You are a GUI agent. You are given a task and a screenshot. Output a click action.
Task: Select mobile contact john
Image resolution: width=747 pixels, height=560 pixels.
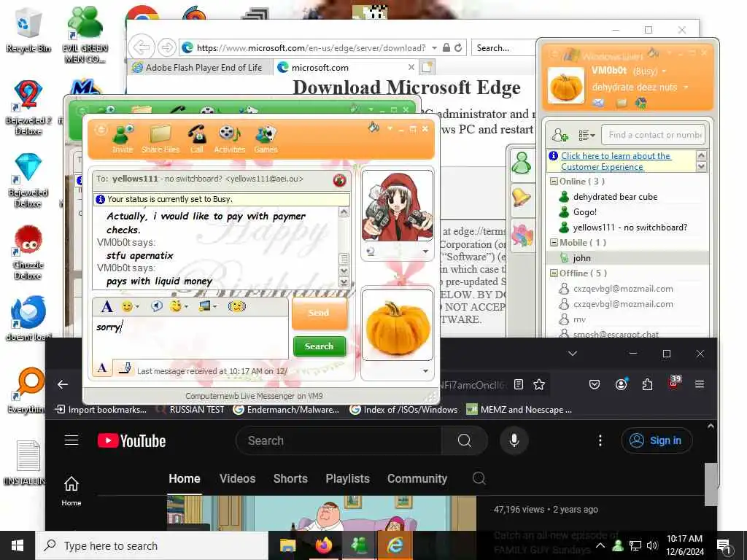click(581, 257)
